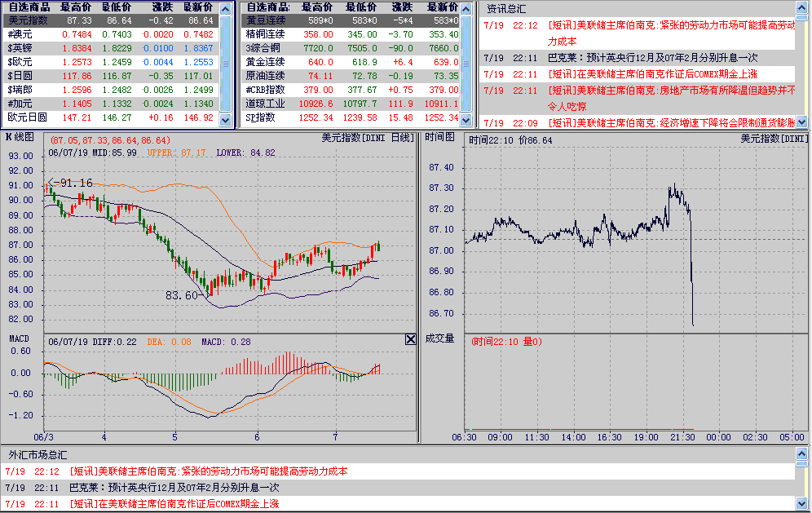Click 涨跌 column header in currency list
Viewport: 812px width, 513px height.
(162, 7)
